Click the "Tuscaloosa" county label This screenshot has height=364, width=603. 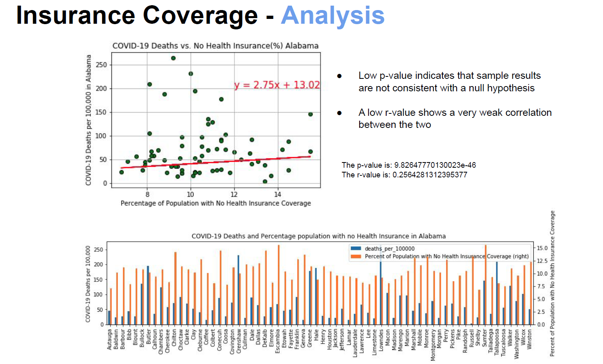coord(504,343)
